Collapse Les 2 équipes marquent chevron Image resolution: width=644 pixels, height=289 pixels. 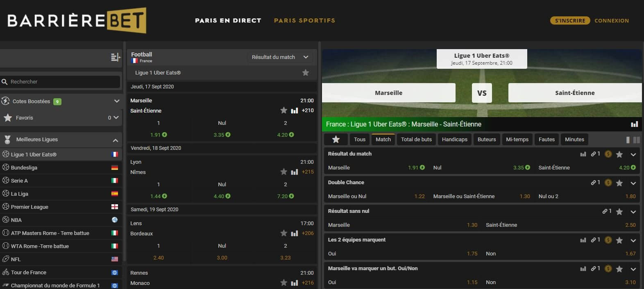pyautogui.click(x=633, y=240)
